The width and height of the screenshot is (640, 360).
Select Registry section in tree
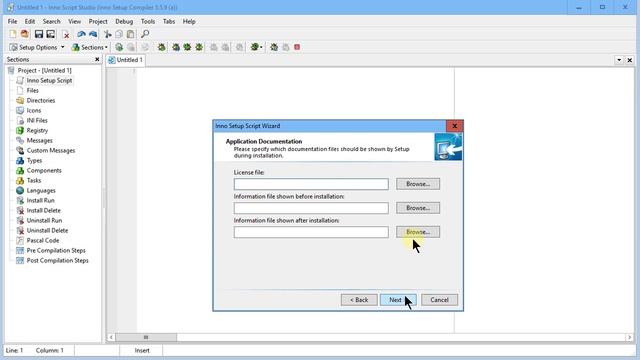click(37, 130)
